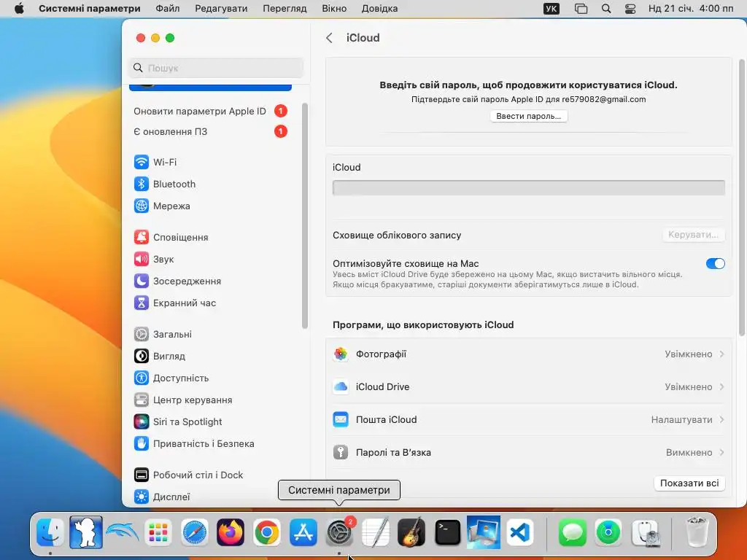Open the Apple menu
This screenshot has width=747, height=560.
(x=19, y=9)
